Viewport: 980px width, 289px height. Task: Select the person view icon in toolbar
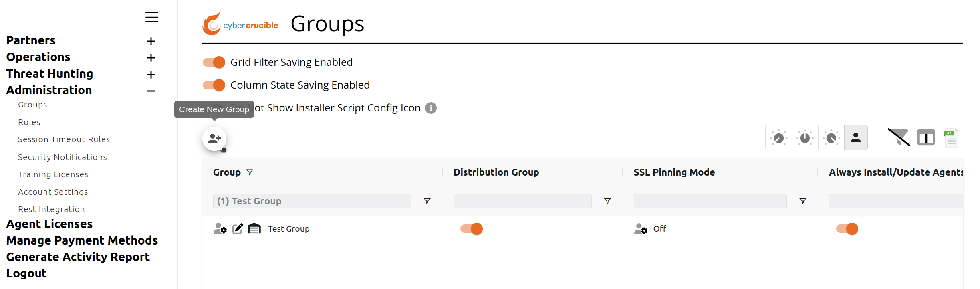[x=856, y=137]
